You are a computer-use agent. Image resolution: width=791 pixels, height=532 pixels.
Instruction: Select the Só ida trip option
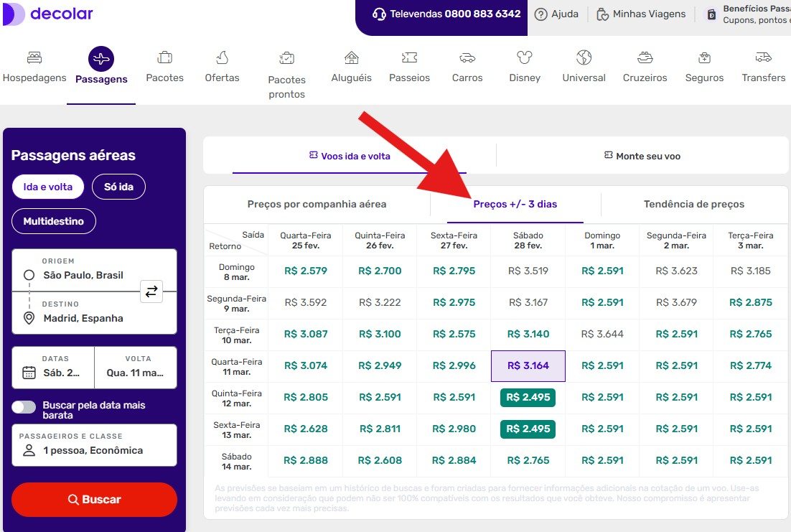pyautogui.click(x=119, y=187)
